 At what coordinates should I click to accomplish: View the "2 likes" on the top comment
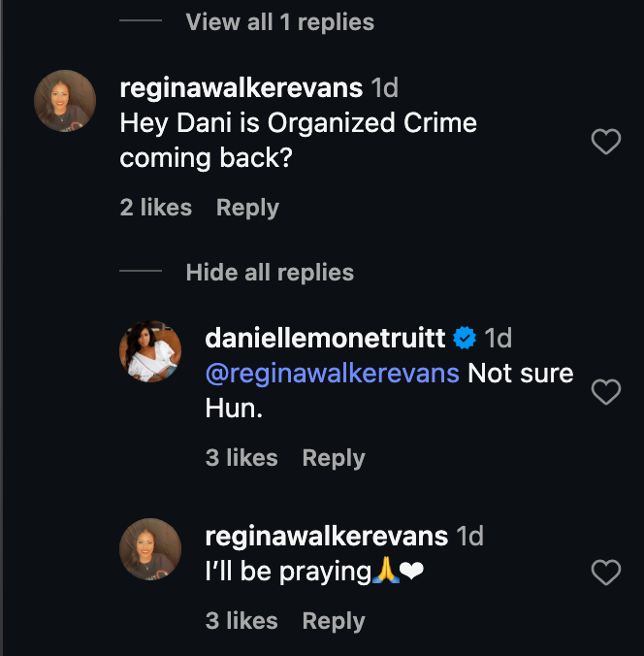[156, 208]
